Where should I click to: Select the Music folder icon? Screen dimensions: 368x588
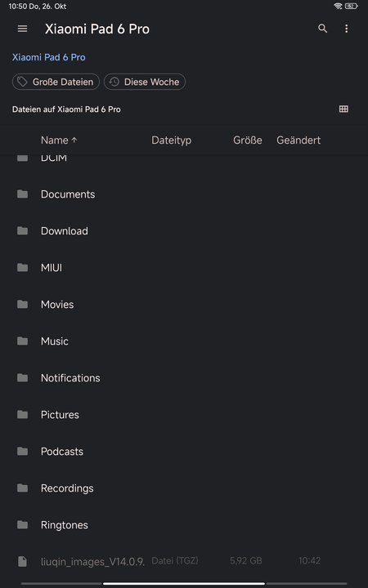23,341
